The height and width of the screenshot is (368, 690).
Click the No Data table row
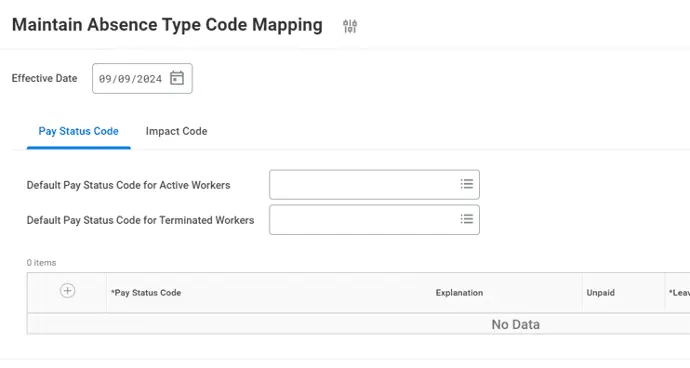point(358,324)
